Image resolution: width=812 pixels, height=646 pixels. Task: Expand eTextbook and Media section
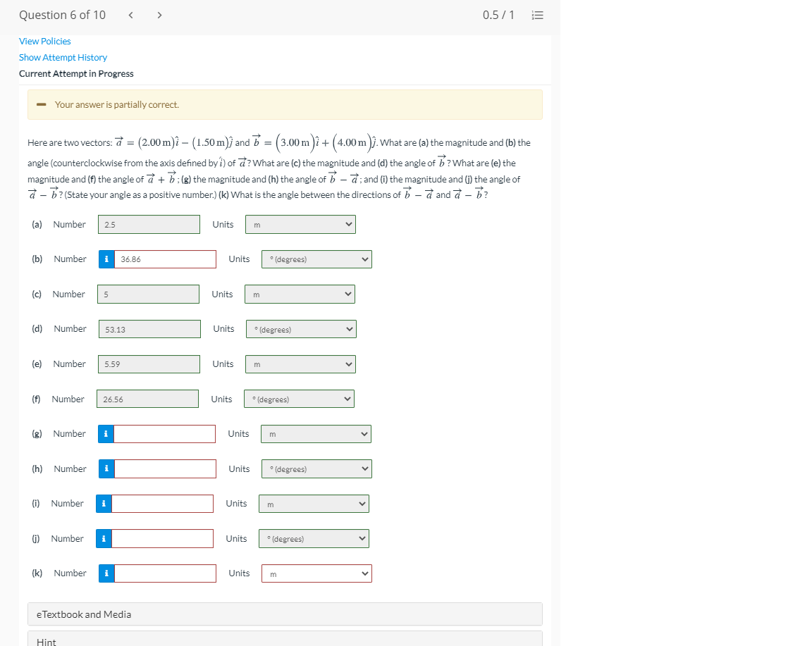pos(285,614)
